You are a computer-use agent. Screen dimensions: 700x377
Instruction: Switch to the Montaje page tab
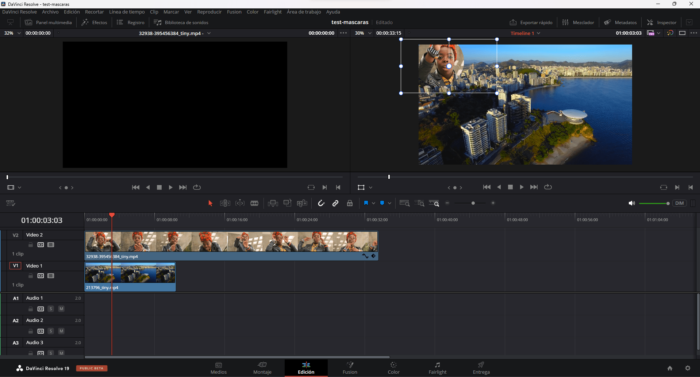(262, 368)
